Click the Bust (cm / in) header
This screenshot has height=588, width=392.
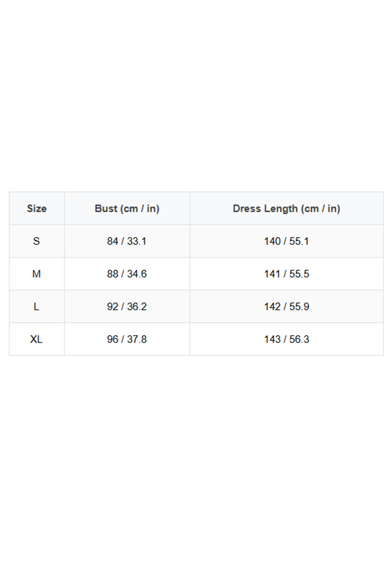[x=127, y=209]
